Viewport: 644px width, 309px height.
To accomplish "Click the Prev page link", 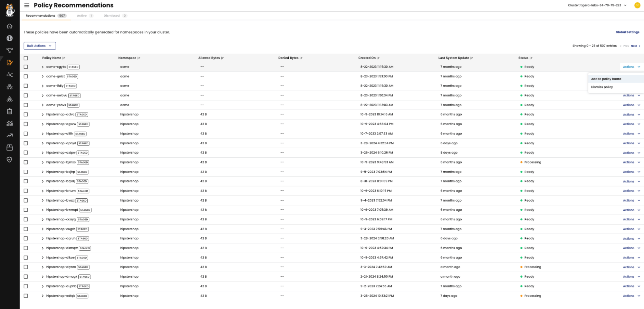I will pyautogui.click(x=624, y=46).
